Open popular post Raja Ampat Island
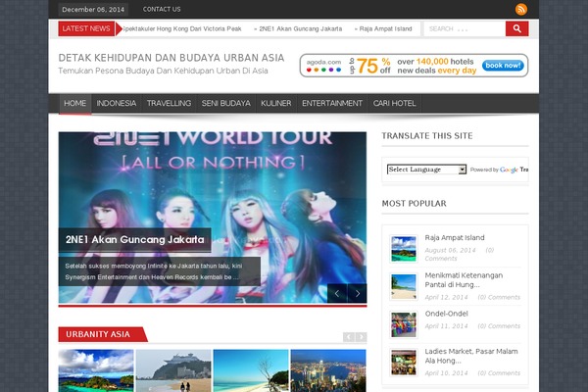 (455, 238)
